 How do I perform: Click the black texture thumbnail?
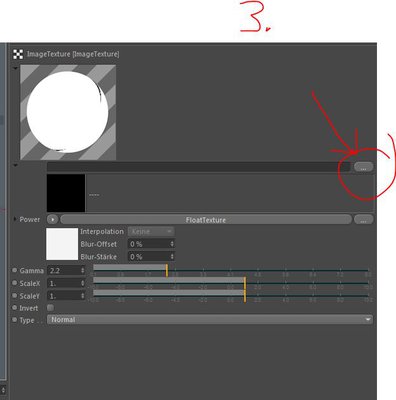click(66, 193)
